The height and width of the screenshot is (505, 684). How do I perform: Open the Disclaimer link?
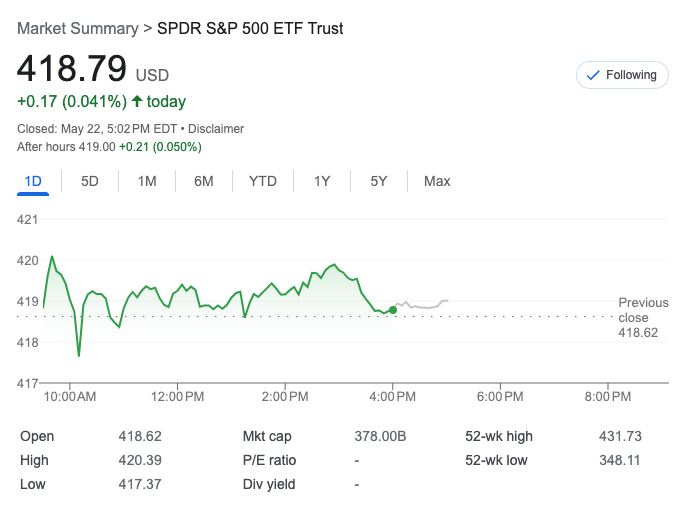216,129
